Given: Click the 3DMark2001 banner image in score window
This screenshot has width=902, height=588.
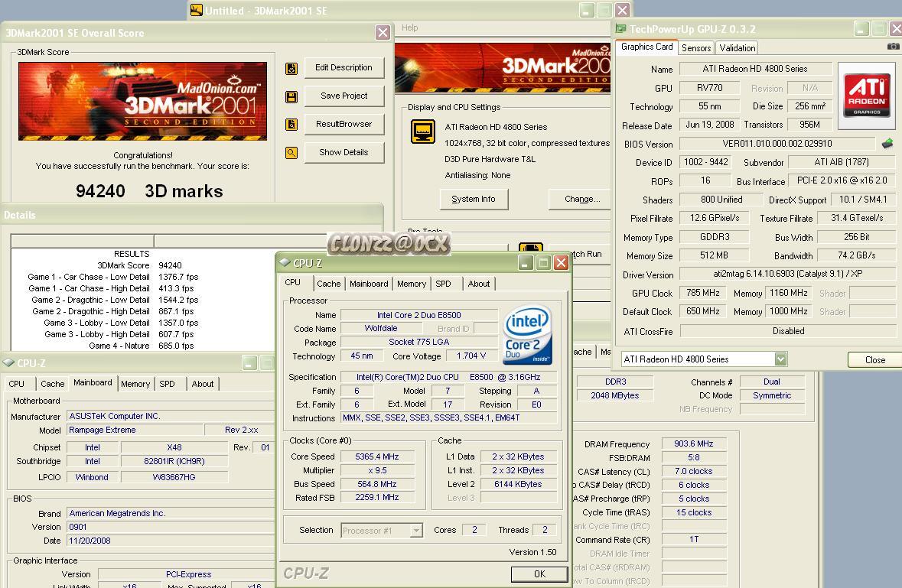Looking at the screenshot, I should [142, 101].
